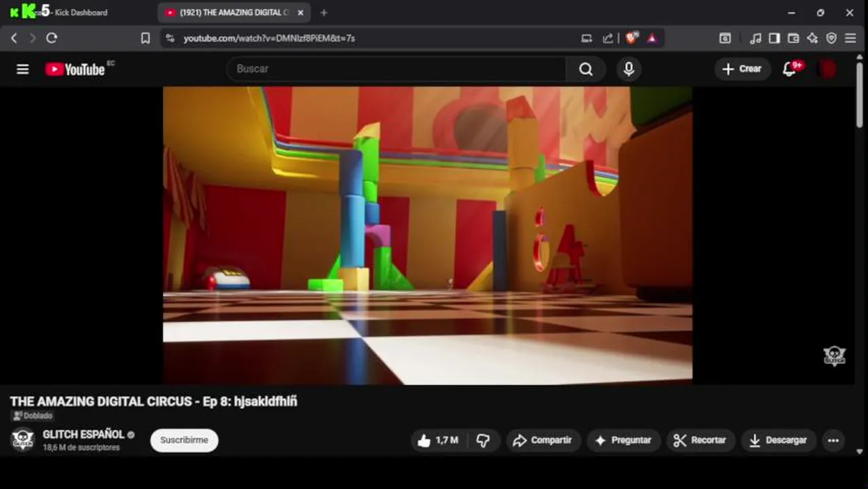Viewport: 868px width, 489px height.
Task: Open the GLITCH ESPAÑOL channel avatar
Action: tap(22, 439)
